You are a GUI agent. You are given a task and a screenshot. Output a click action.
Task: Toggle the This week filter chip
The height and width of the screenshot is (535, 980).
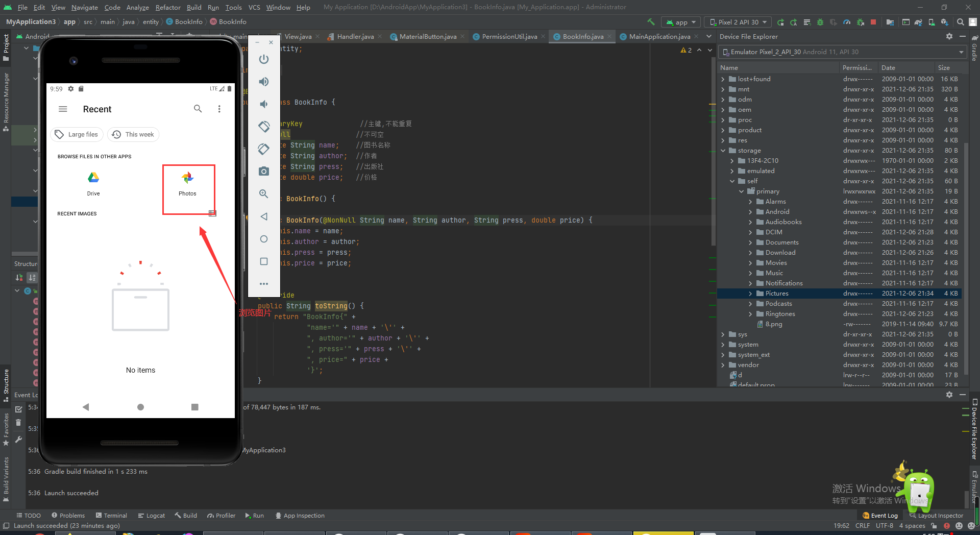(133, 134)
